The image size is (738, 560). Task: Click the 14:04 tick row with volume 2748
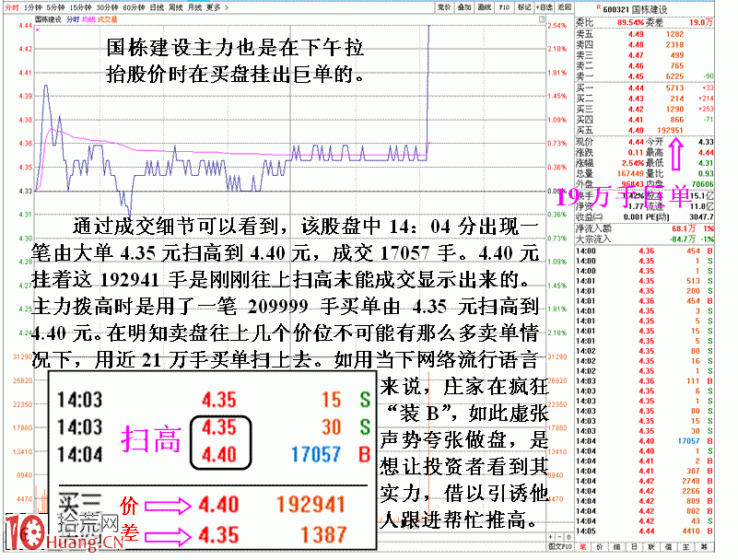(645, 481)
